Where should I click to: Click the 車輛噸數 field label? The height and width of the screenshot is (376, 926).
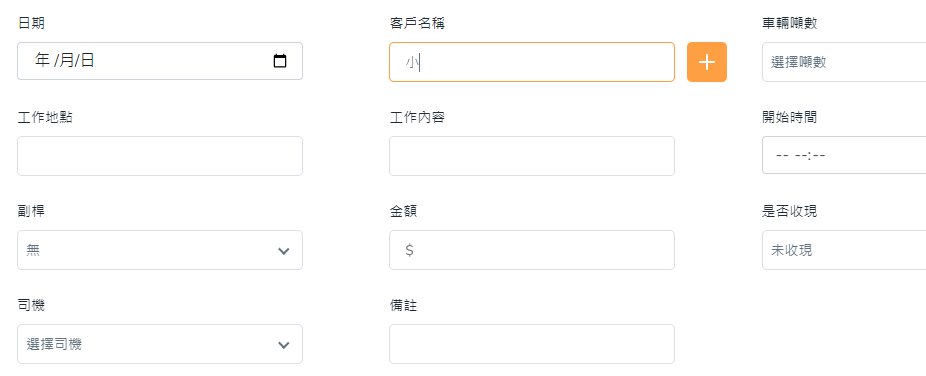(x=790, y=24)
